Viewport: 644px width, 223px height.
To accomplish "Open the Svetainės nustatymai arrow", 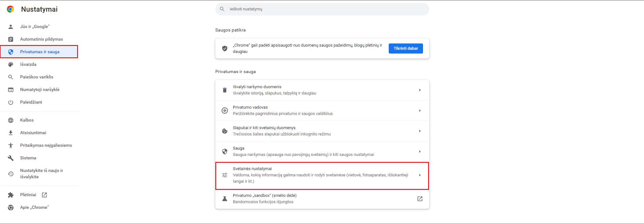I will 420,175.
